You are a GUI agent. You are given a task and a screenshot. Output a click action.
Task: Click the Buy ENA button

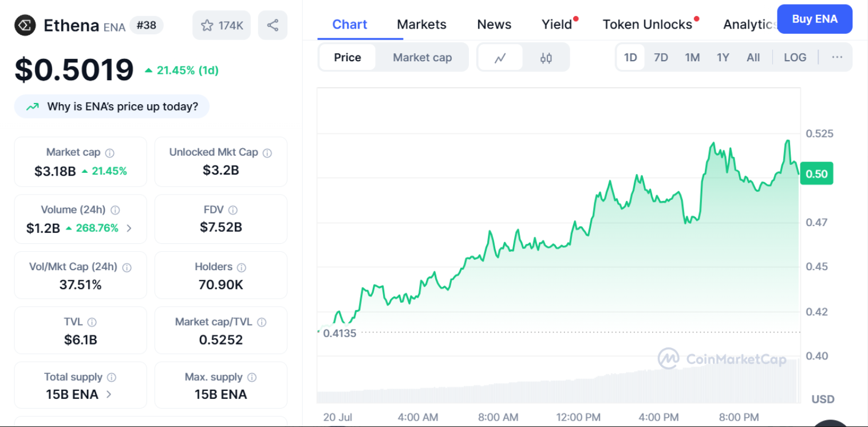[815, 19]
